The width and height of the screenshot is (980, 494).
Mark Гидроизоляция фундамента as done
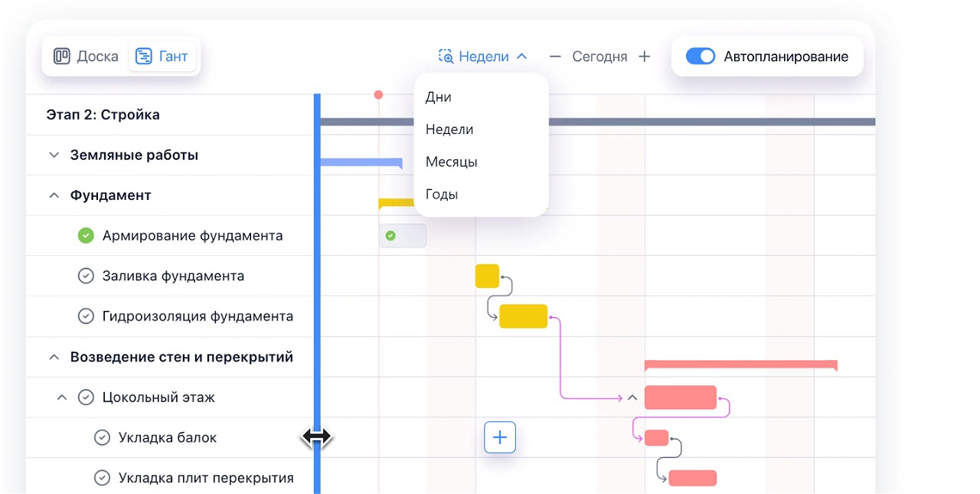pyautogui.click(x=86, y=316)
